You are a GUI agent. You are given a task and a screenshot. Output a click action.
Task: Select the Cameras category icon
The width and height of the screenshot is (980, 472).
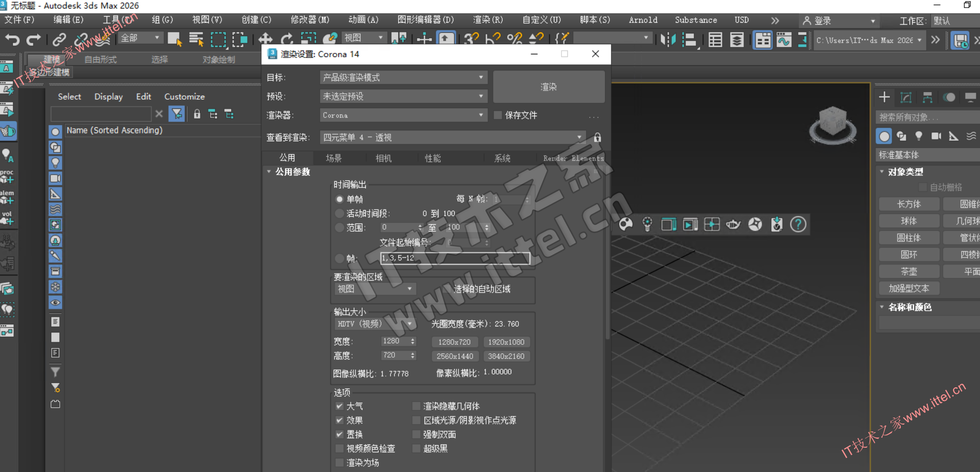pyautogui.click(x=936, y=136)
